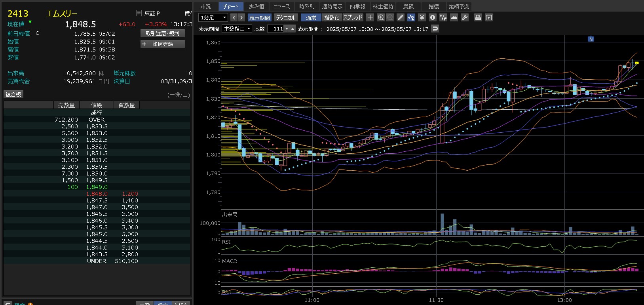Screen dimensions: 644x305
Task: Open the 本数指定 display period dropdown
Action: [237, 29]
